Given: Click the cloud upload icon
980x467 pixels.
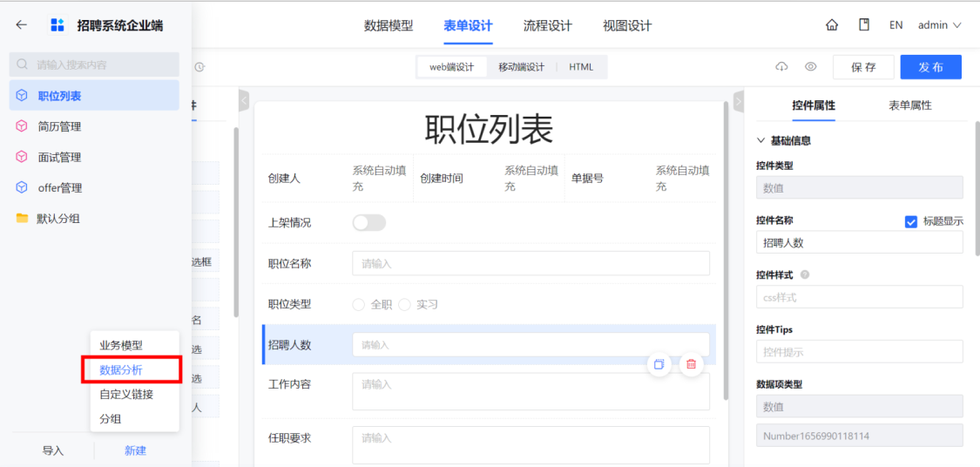Looking at the screenshot, I should (781, 67).
